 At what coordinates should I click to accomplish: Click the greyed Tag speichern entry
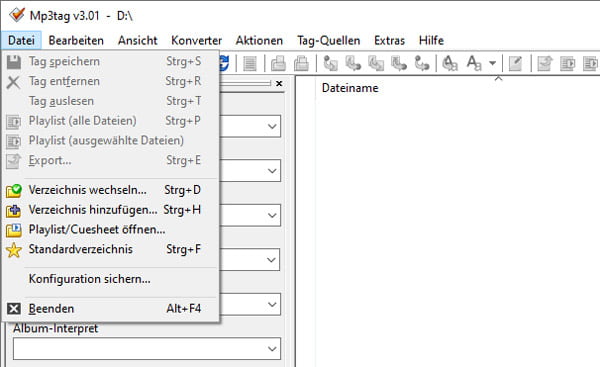111,61
